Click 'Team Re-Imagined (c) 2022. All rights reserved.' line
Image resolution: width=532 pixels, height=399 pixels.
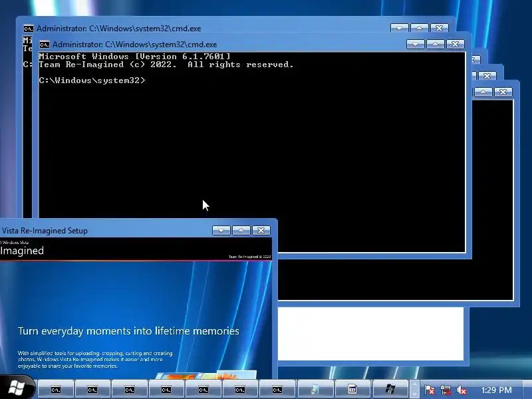(x=166, y=65)
